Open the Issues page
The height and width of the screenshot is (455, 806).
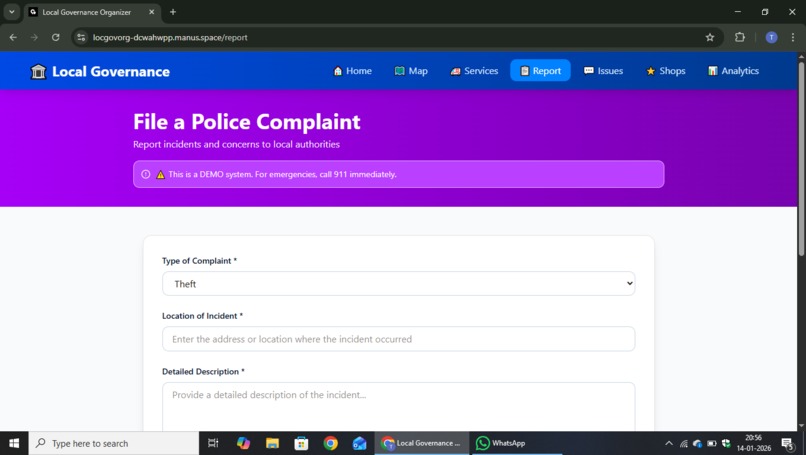pyautogui.click(x=603, y=71)
